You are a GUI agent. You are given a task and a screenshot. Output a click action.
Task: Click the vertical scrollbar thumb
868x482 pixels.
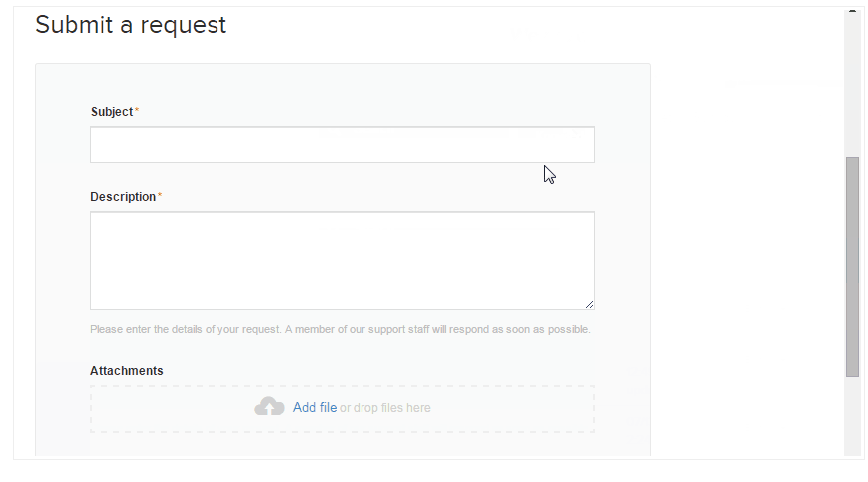(852, 266)
